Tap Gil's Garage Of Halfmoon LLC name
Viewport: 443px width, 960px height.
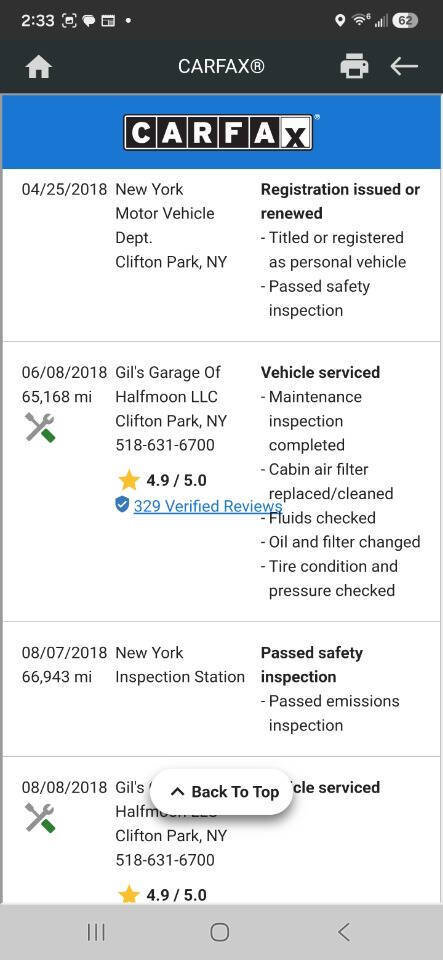click(x=168, y=384)
